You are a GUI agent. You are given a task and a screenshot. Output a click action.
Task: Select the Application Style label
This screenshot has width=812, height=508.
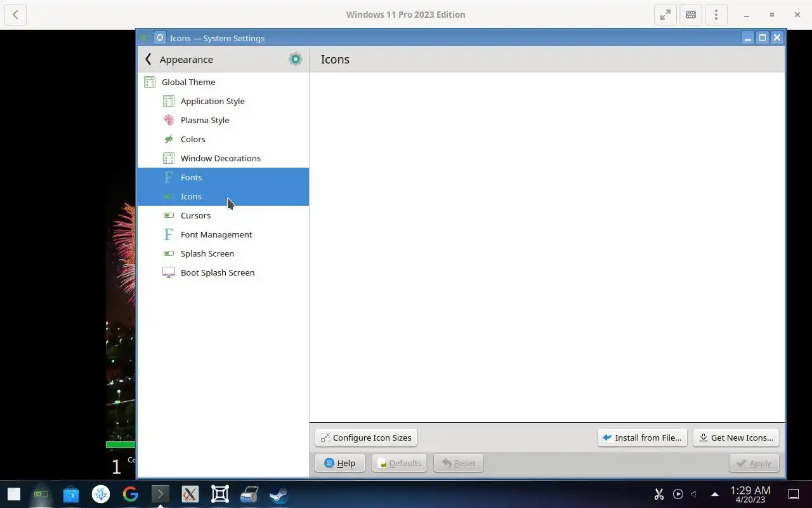click(x=213, y=101)
